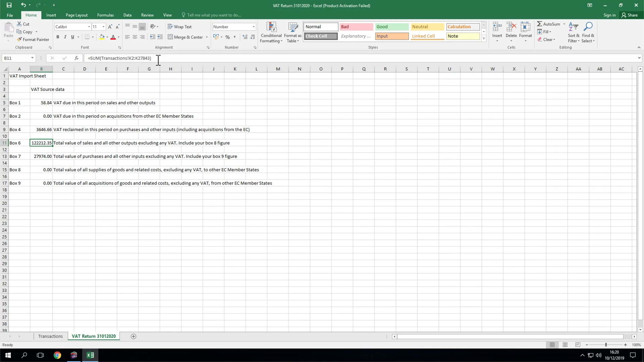644x362 pixels.
Task: Click the Fill Color bucket icon
Action: [x=102, y=37]
